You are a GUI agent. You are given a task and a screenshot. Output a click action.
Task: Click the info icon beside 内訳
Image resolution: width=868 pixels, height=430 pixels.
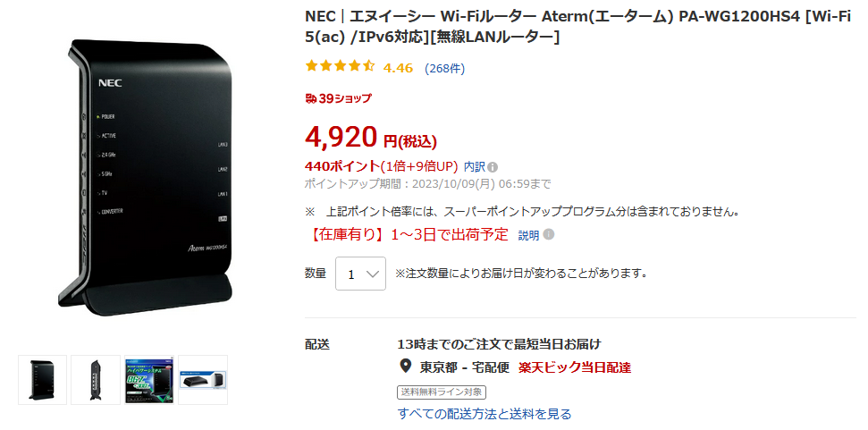[x=493, y=166]
